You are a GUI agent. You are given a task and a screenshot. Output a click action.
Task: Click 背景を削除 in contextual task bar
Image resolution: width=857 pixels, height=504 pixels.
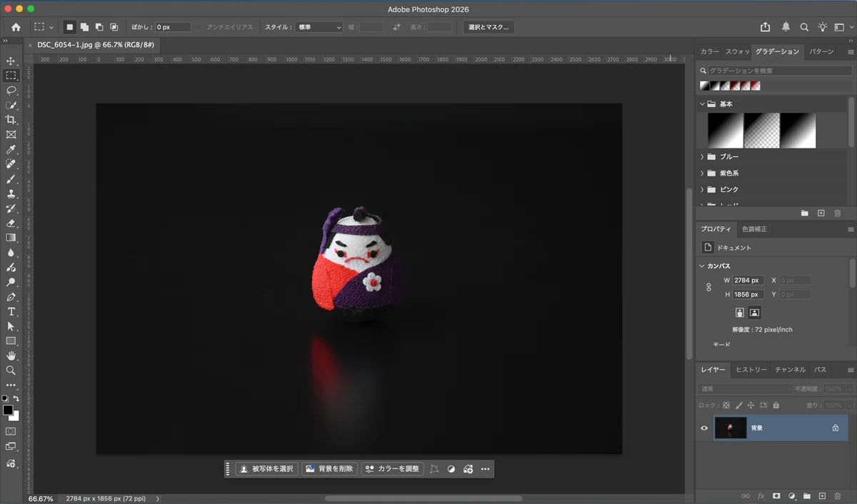click(329, 469)
